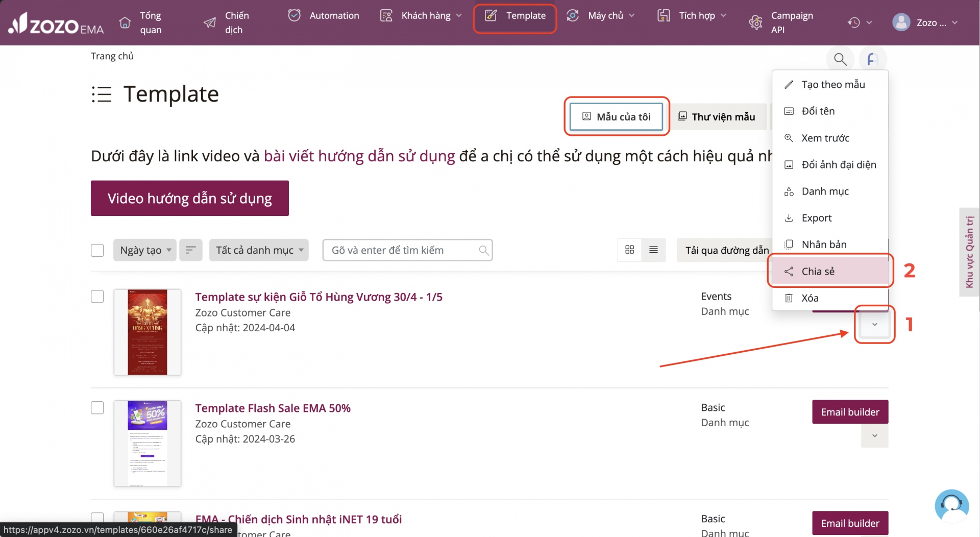Viewport: 980px width, 537px height.
Task: Open Template Flash Sale EMA 50% link
Action: tap(273, 408)
